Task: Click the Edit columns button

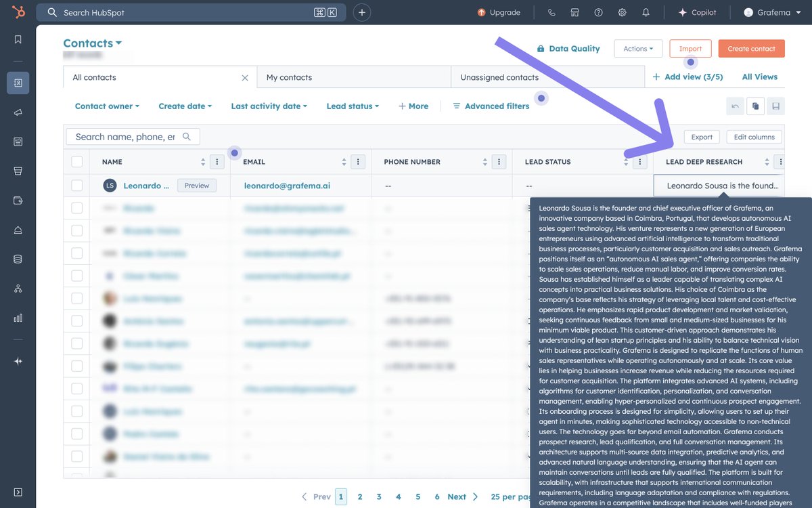Action: click(x=754, y=137)
